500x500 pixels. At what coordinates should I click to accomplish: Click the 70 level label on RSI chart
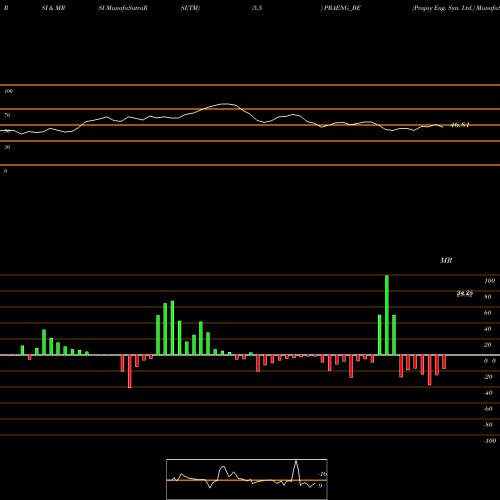(x=7, y=115)
